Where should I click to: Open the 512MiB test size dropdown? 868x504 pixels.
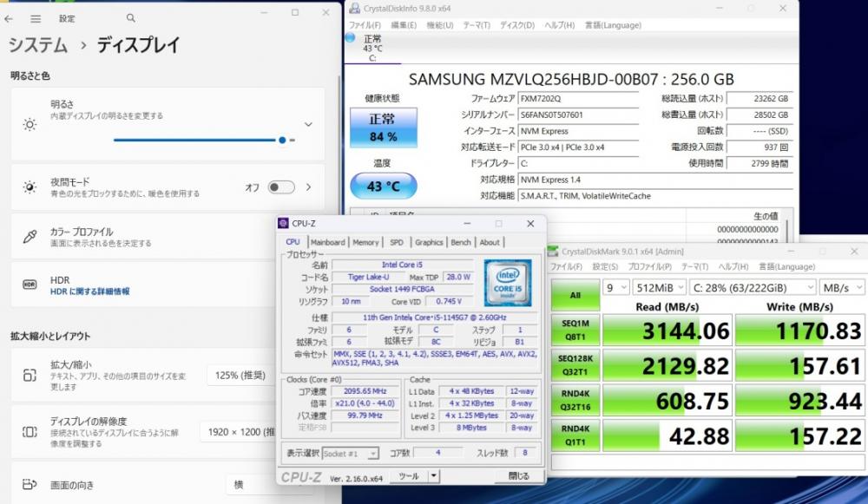660,288
